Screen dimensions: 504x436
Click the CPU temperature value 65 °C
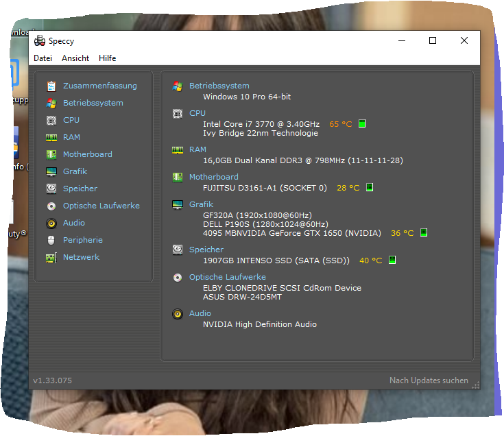(341, 124)
